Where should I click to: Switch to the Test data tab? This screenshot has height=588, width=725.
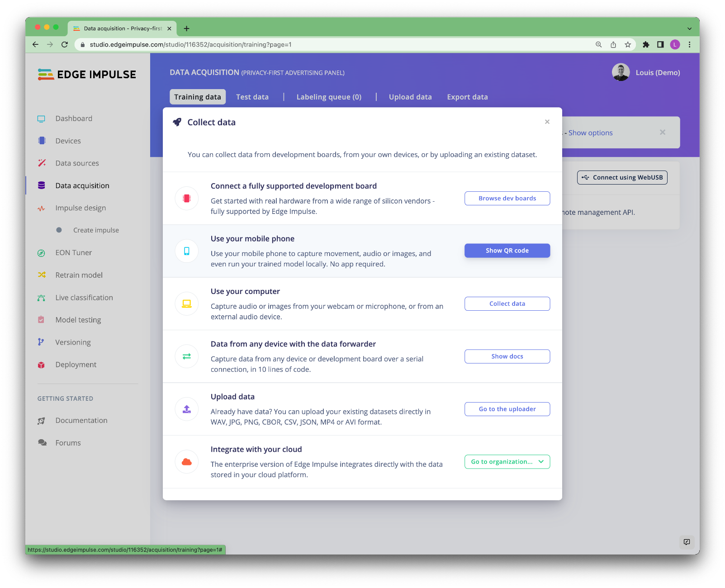252,97
